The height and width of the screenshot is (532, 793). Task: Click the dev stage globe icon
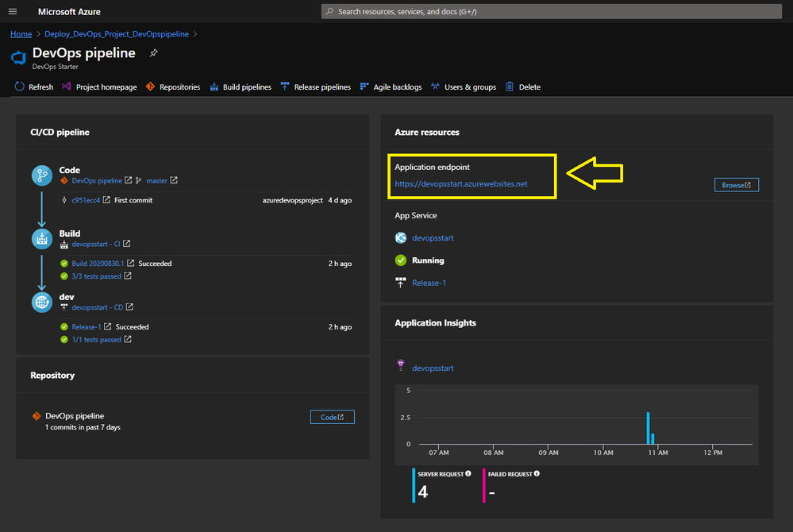pyautogui.click(x=42, y=303)
